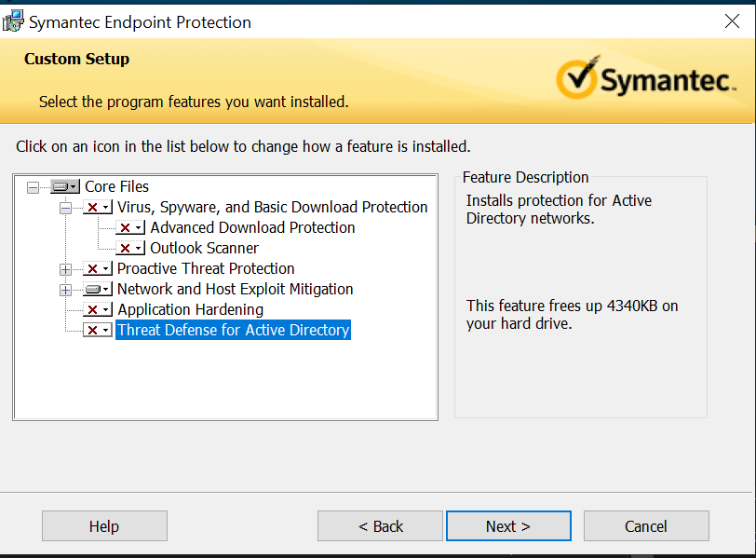Cancel the Symantec setup
This screenshot has height=558, width=756.
[x=645, y=526]
